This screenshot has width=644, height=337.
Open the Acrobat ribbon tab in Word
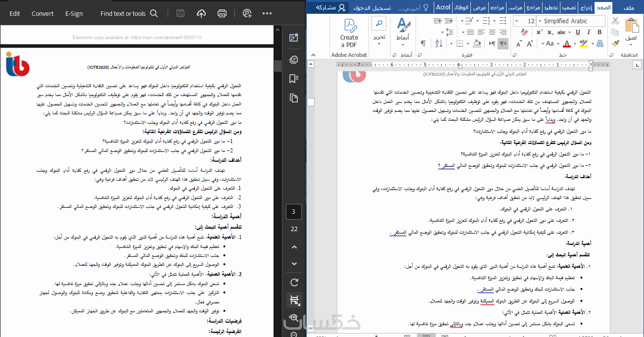(x=443, y=7)
